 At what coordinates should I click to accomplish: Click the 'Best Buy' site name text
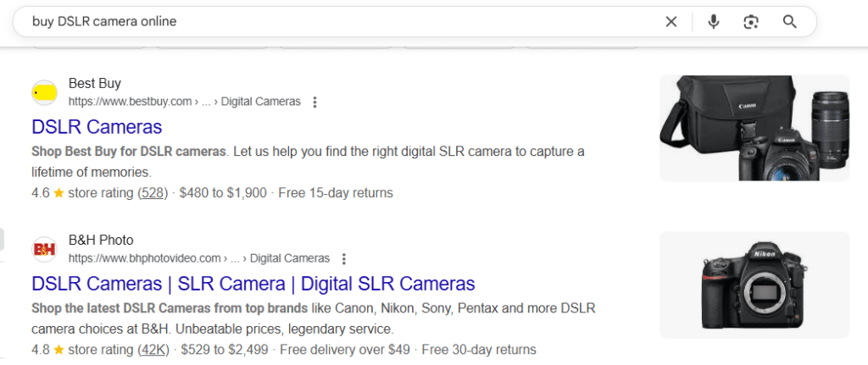click(95, 84)
